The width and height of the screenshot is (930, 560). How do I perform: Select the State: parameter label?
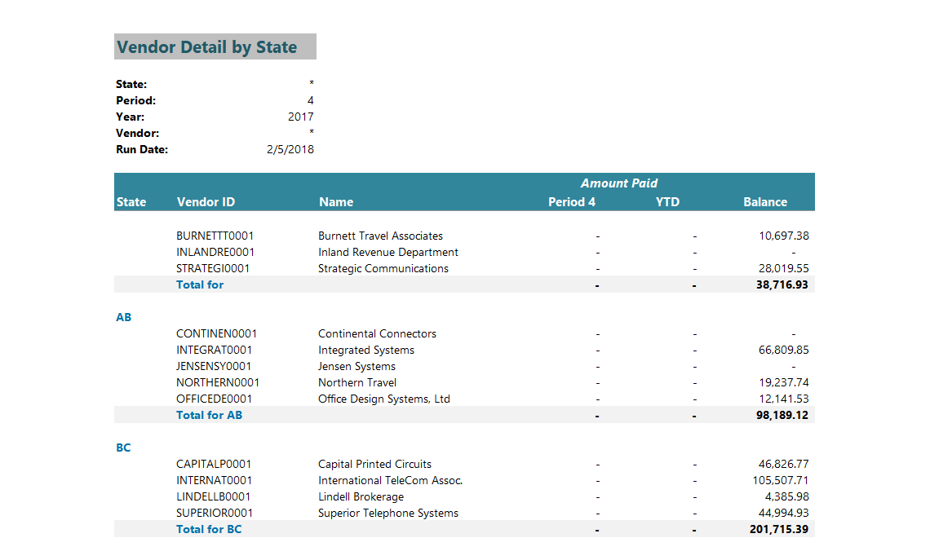coord(131,84)
